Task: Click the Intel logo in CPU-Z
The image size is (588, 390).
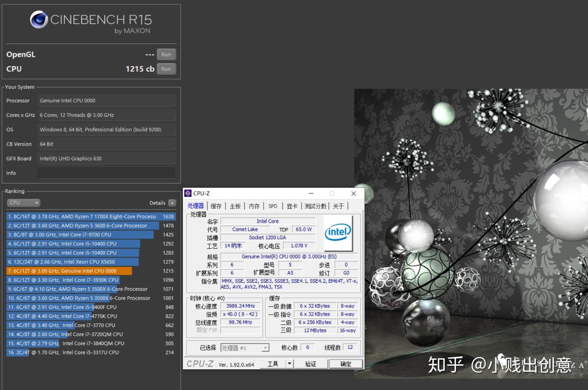Action: click(338, 233)
